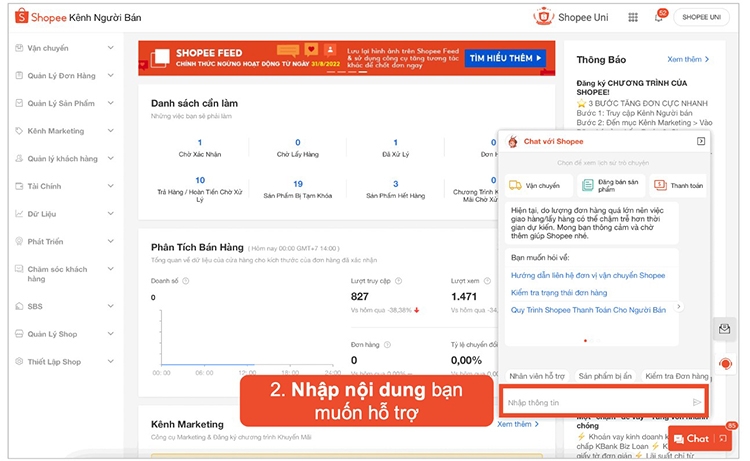750x461 pixels.
Task: Expand the Thiết Lập Shop chevron
Action: (x=110, y=362)
